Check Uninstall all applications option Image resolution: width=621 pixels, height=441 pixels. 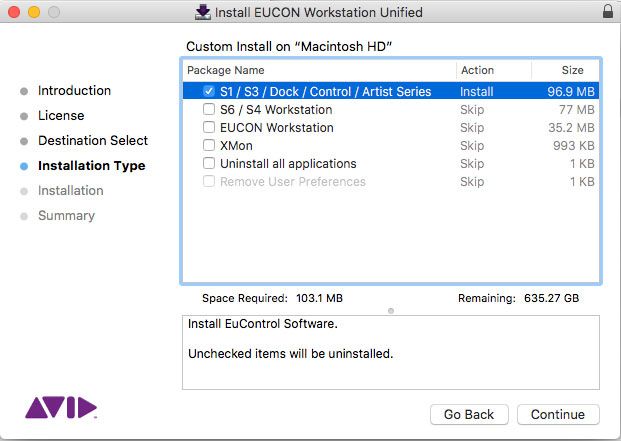click(209, 163)
